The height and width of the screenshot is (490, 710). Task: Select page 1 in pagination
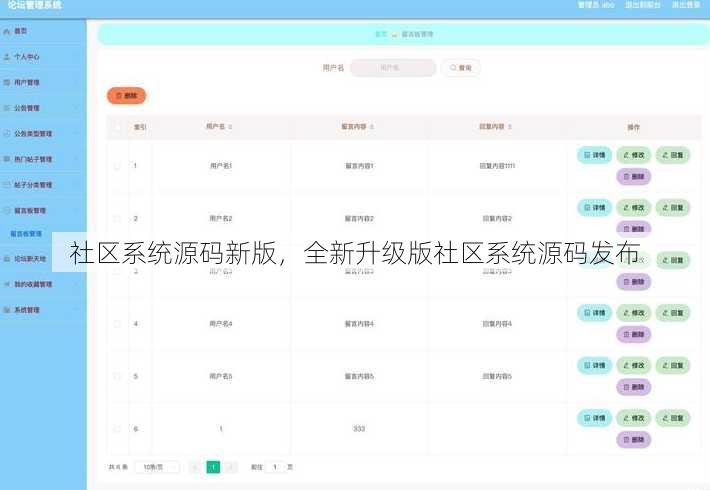[x=213, y=467]
